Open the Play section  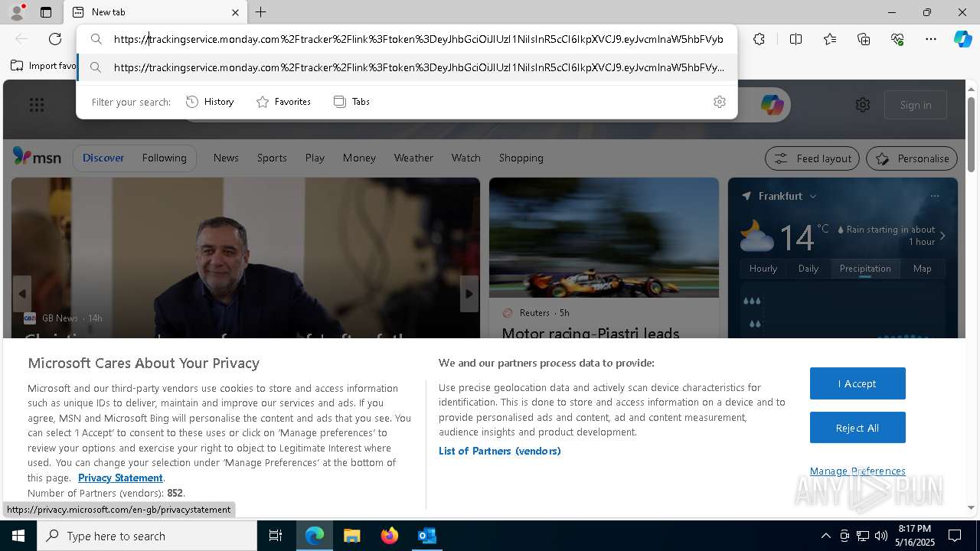click(x=315, y=158)
